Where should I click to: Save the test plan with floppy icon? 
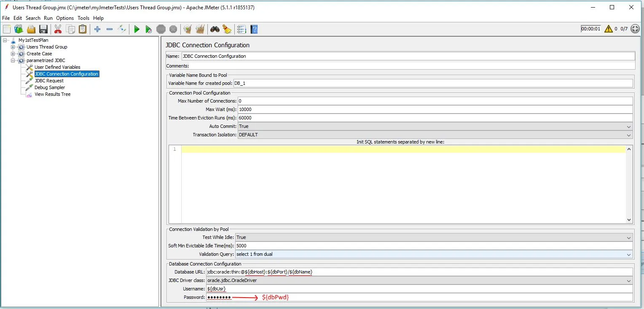[x=43, y=29]
